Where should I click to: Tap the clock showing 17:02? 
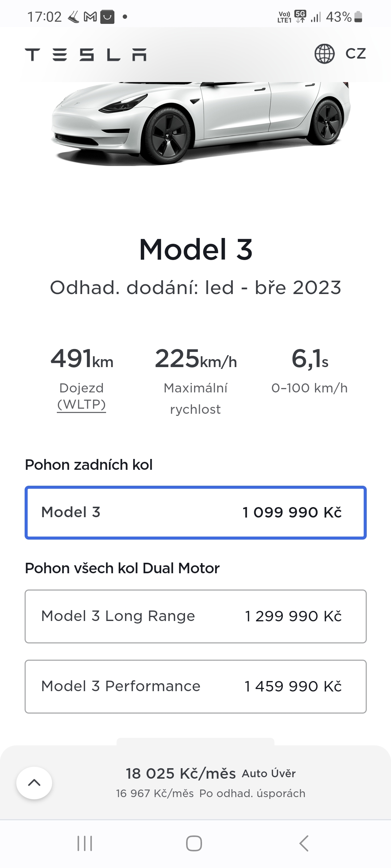click(45, 17)
